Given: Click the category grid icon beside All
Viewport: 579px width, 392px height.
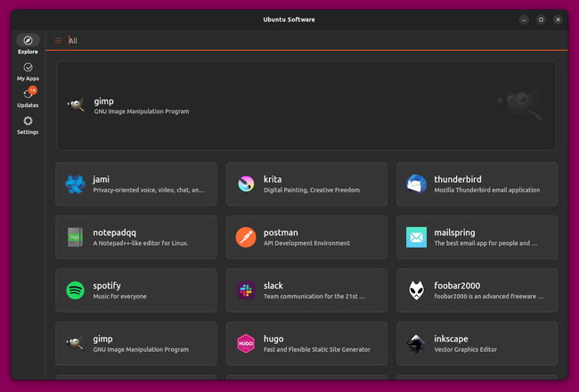Looking at the screenshot, I should (58, 40).
